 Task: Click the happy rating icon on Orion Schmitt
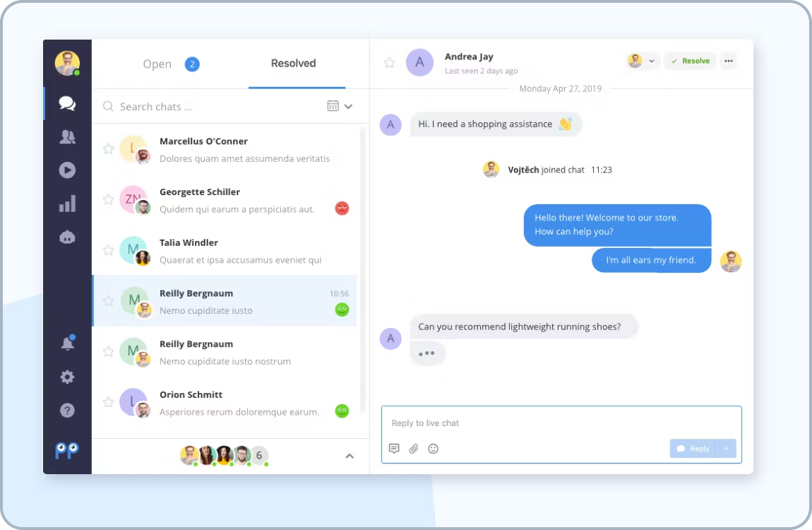point(342,411)
